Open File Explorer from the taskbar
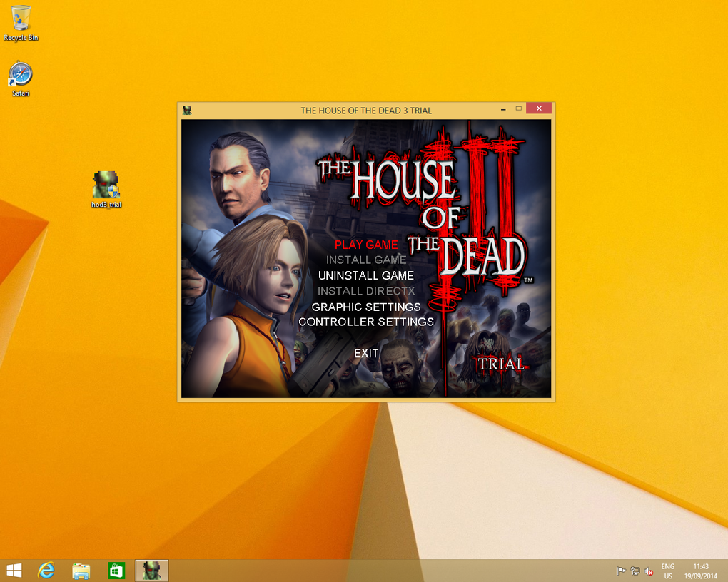Screen dimensions: 728x582 [x=81, y=571]
